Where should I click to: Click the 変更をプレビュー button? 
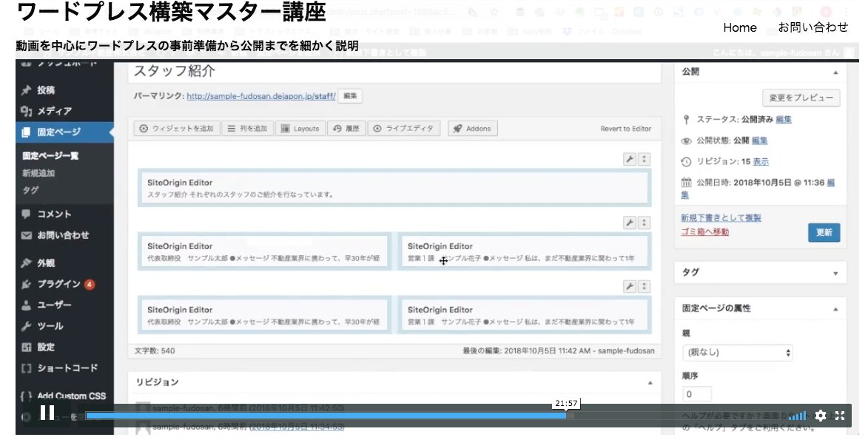pyautogui.click(x=801, y=98)
